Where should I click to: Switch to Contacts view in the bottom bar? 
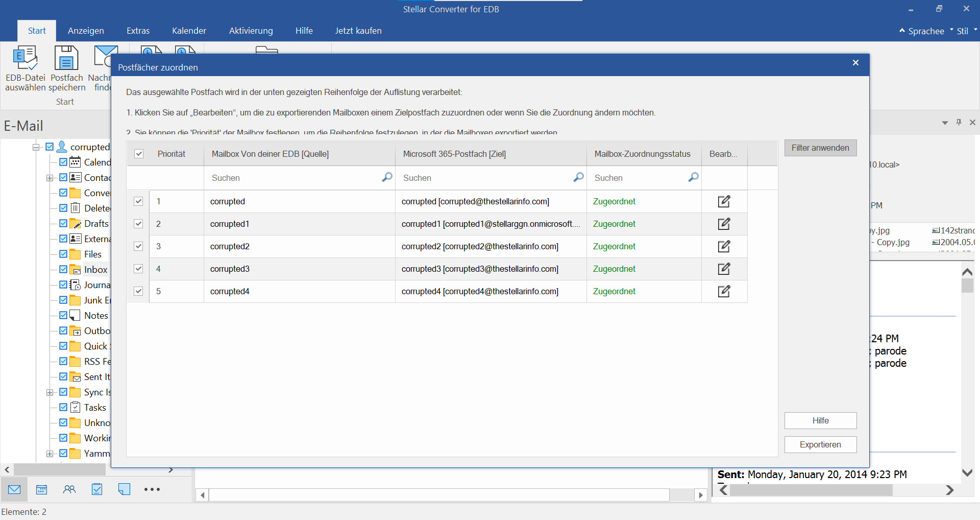69,489
